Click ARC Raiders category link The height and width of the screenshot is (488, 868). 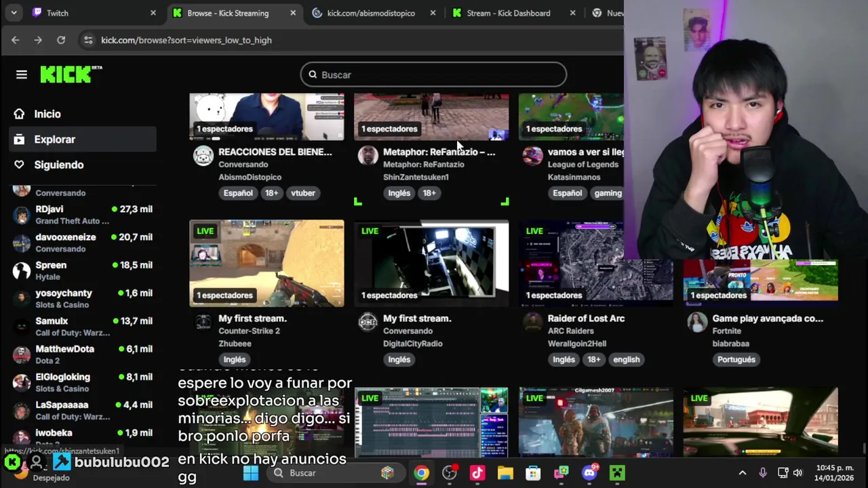point(570,331)
